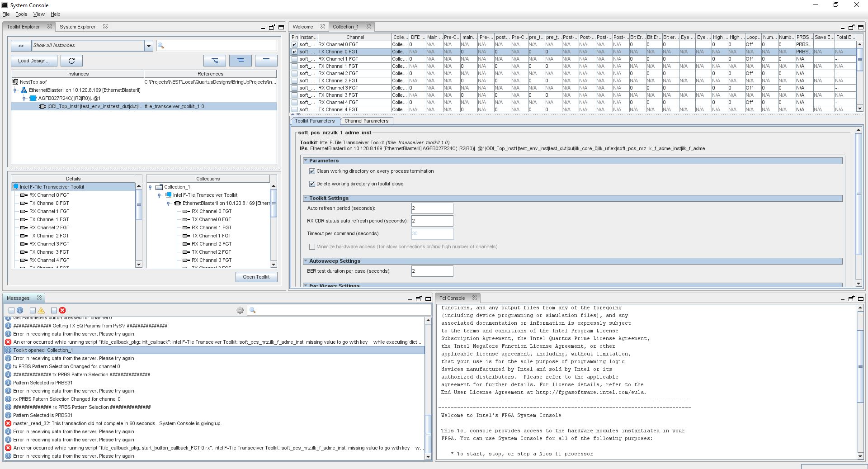Viewport: 868px width, 469px height.
Task: Collapse the Collection_1 tree node
Action: (151, 187)
